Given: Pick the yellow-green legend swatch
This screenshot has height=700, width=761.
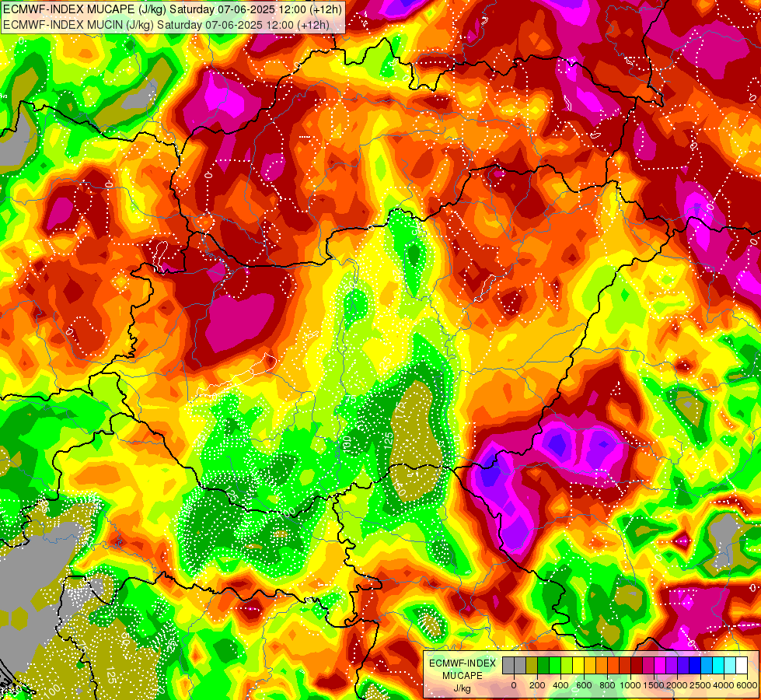Looking at the screenshot, I should pos(567,665).
